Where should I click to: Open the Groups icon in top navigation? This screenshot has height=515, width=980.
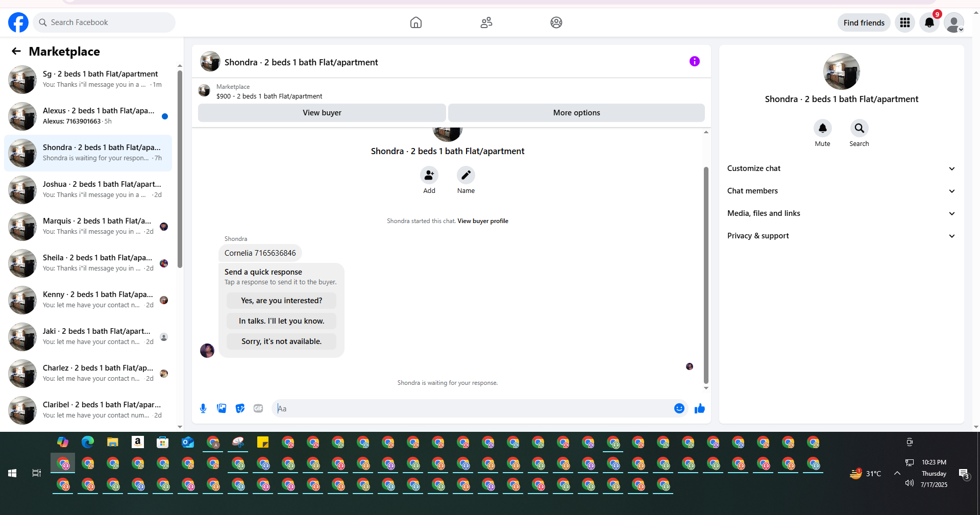tap(556, 22)
